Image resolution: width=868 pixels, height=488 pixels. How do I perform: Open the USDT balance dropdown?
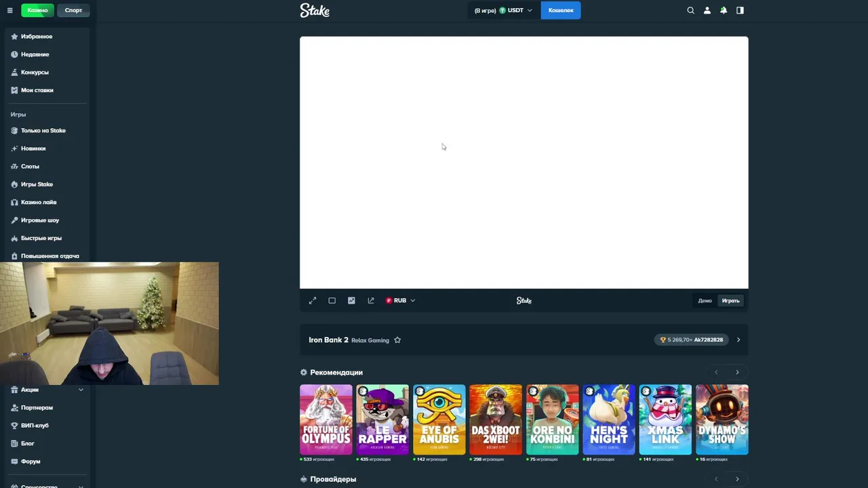coord(504,10)
